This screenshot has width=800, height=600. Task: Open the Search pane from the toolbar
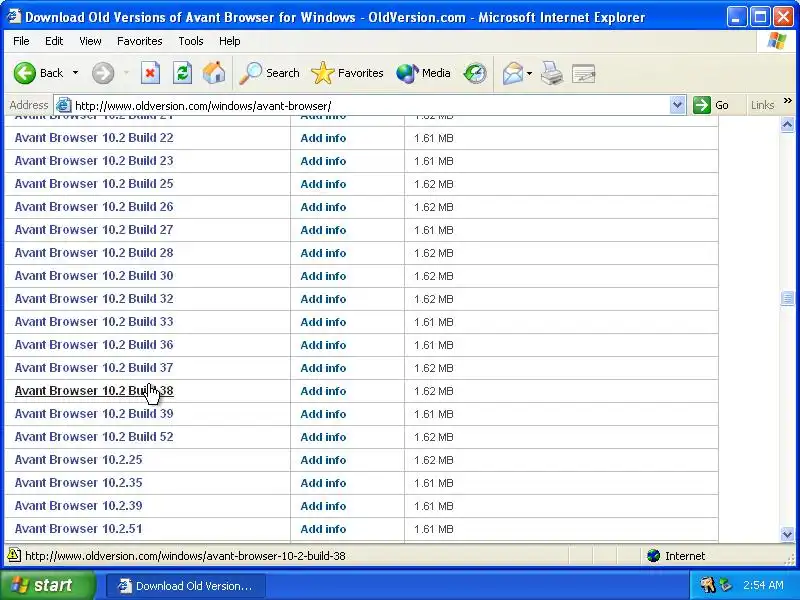coord(269,73)
